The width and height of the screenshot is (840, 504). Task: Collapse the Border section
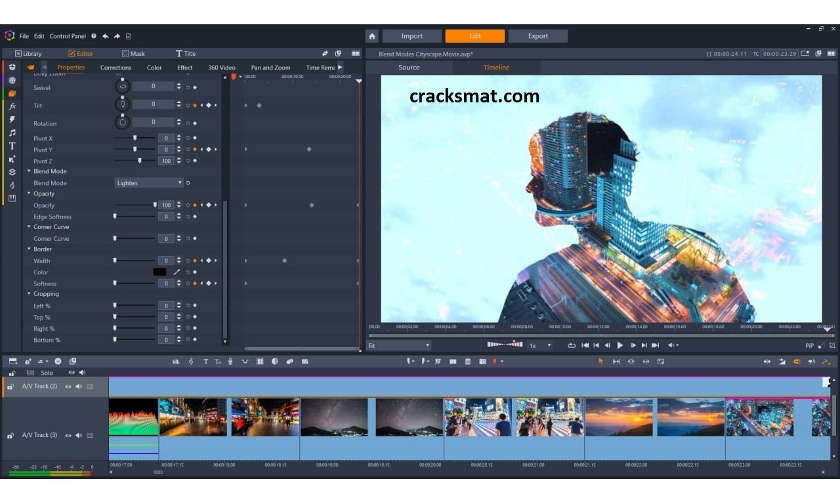[29, 249]
